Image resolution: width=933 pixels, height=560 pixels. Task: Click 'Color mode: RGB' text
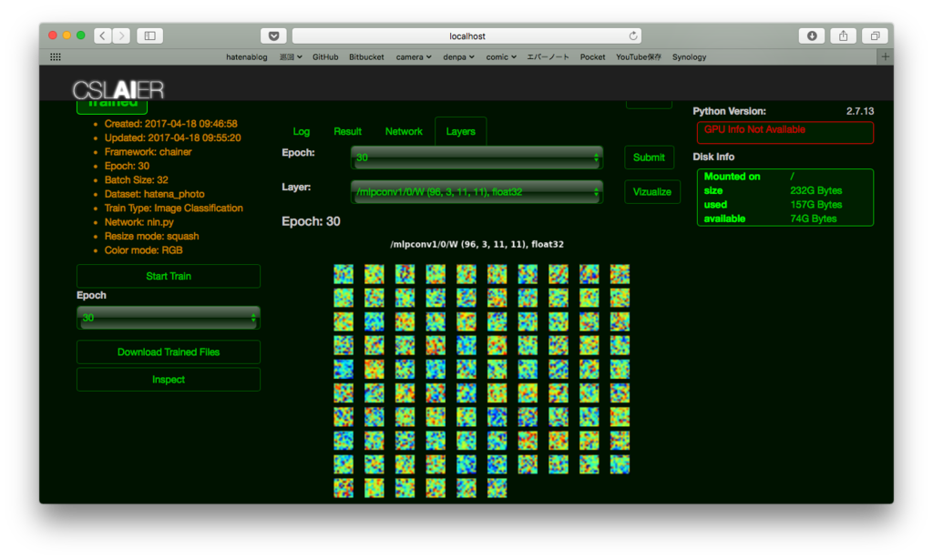click(143, 250)
